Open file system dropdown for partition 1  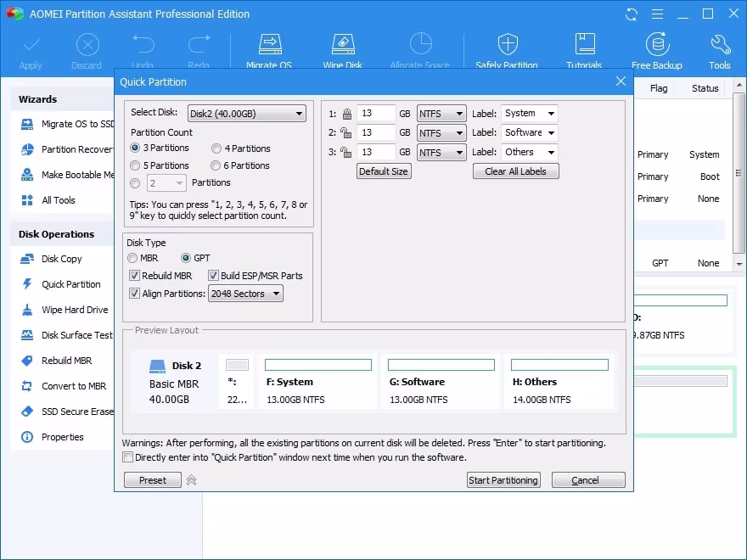[x=441, y=114]
